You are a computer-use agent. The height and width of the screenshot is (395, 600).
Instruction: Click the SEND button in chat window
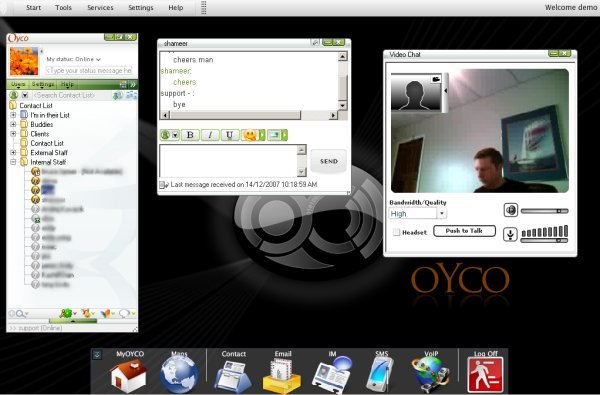coord(328,161)
